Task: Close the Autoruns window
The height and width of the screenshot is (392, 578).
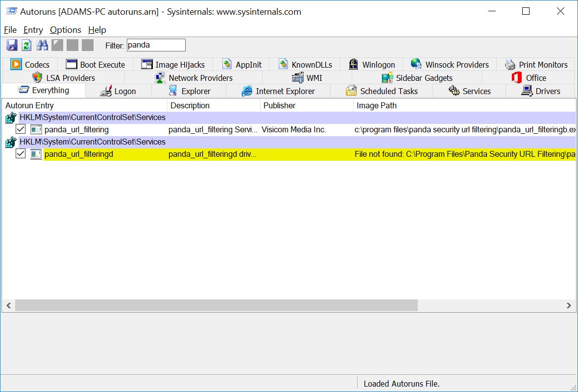Action: (x=560, y=11)
